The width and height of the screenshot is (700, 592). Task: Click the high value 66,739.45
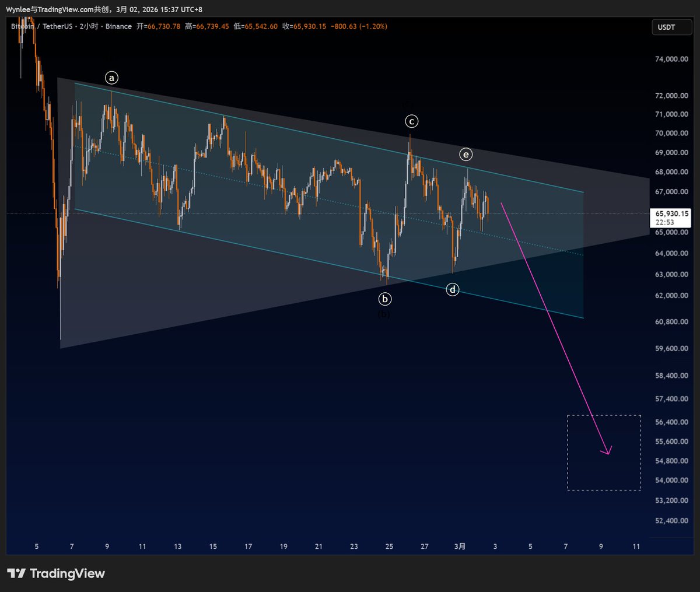212,26
